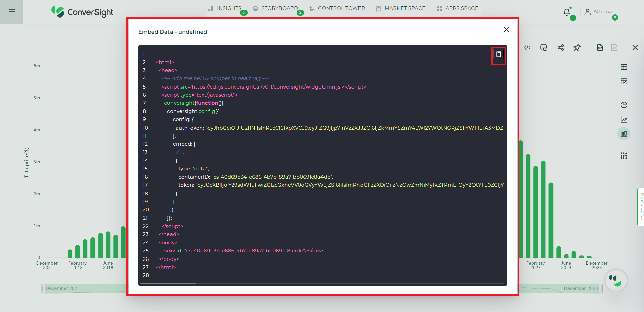Export chart as PDF

pyautogui.click(x=600, y=48)
